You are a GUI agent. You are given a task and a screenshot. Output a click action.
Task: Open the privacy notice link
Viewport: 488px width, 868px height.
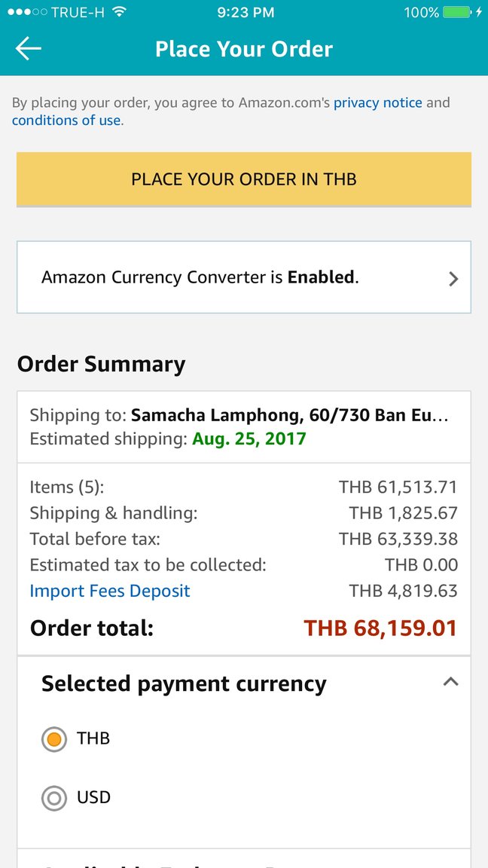pyautogui.click(x=378, y=102)
